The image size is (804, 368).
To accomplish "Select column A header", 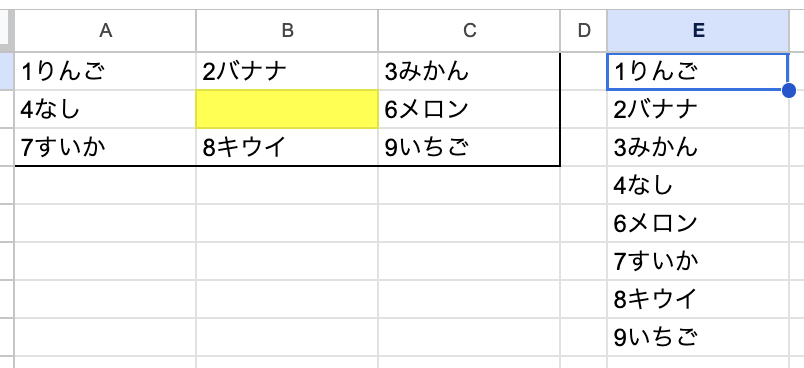I will tap(105, 31).
